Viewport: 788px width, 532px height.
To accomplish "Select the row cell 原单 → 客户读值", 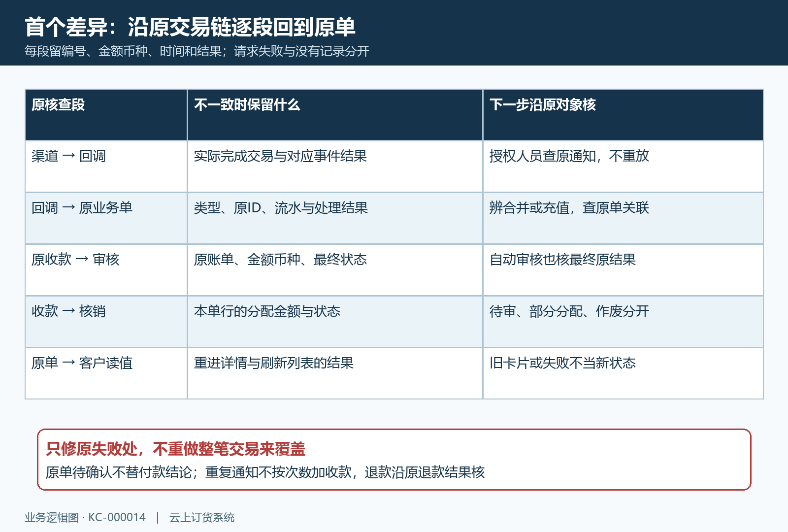I will (106, 373).
